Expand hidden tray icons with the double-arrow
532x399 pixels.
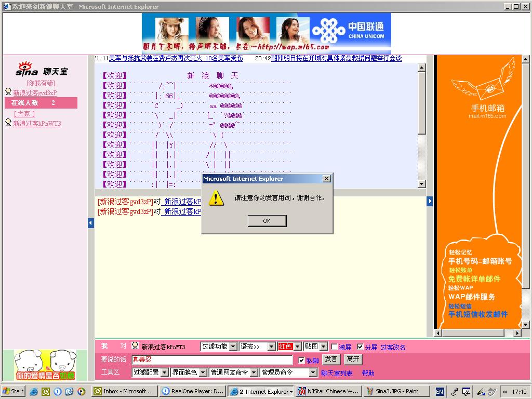pyautogui.click(x=505, y=392)
